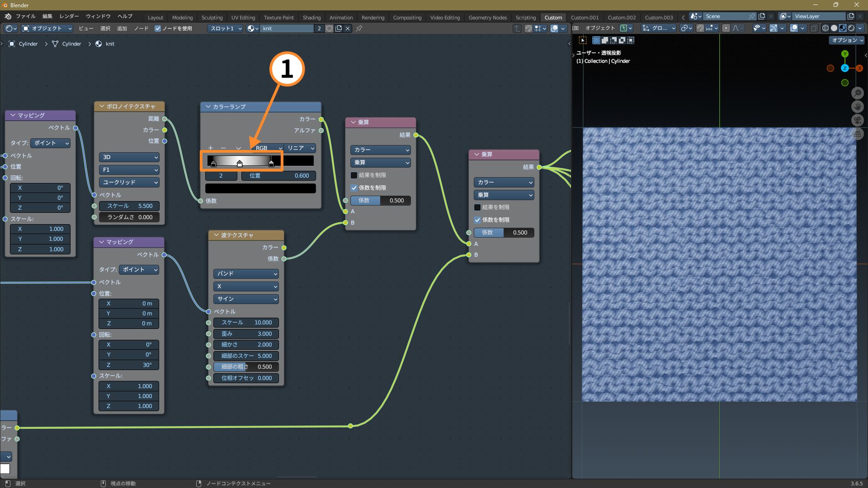Viewport: 868px width, 488px height.
Task: Open the ユークリッド distance dropdown
Action: coord(129,183)
